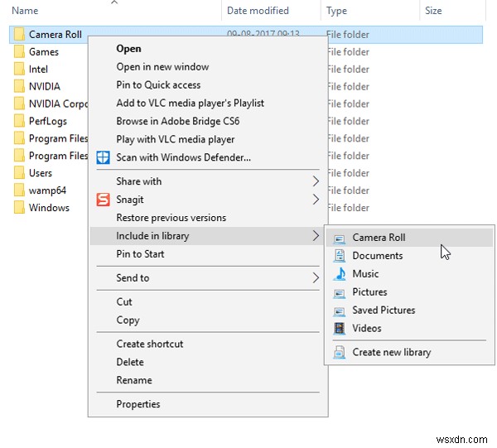Choose Browse in Adobe Bridge CS6
Screen dimensions: 497x448
(178, 121)
